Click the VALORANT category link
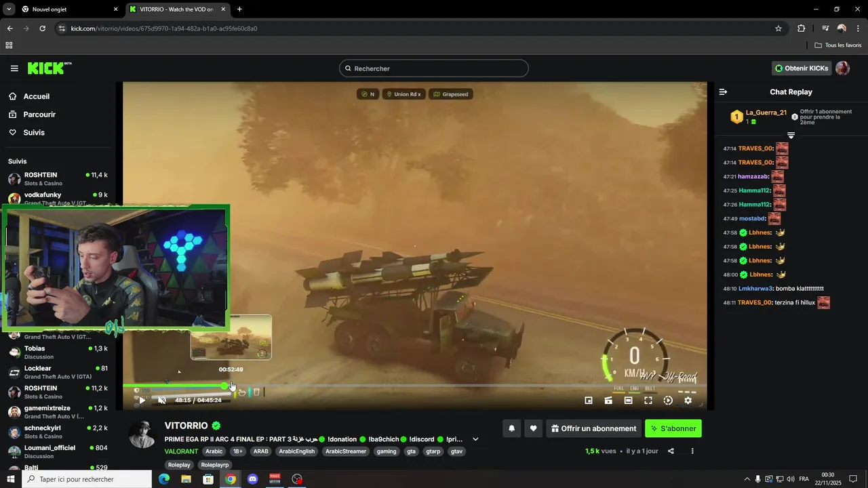 click(x=180, y=451)
